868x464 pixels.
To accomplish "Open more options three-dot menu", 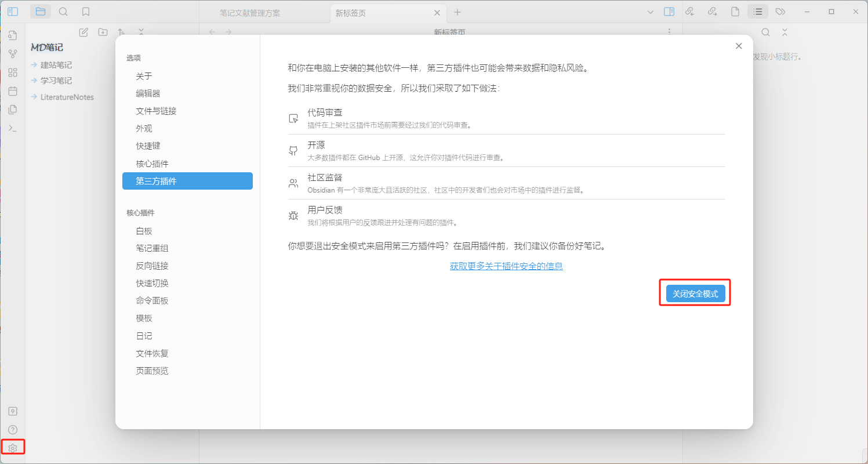I will tap(669, 32).
